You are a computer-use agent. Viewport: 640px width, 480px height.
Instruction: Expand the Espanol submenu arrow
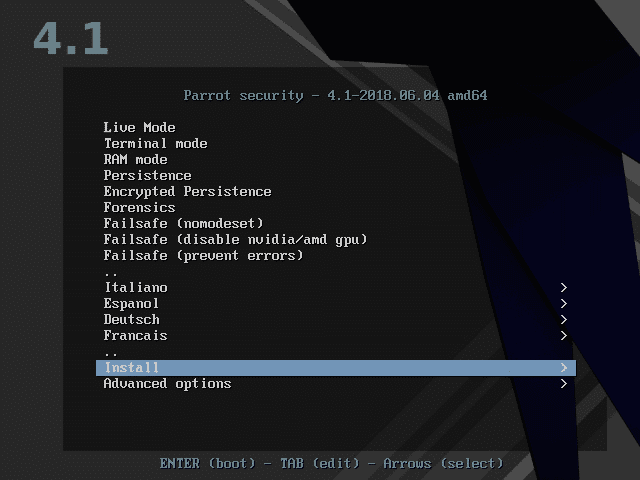coord(564,303)
